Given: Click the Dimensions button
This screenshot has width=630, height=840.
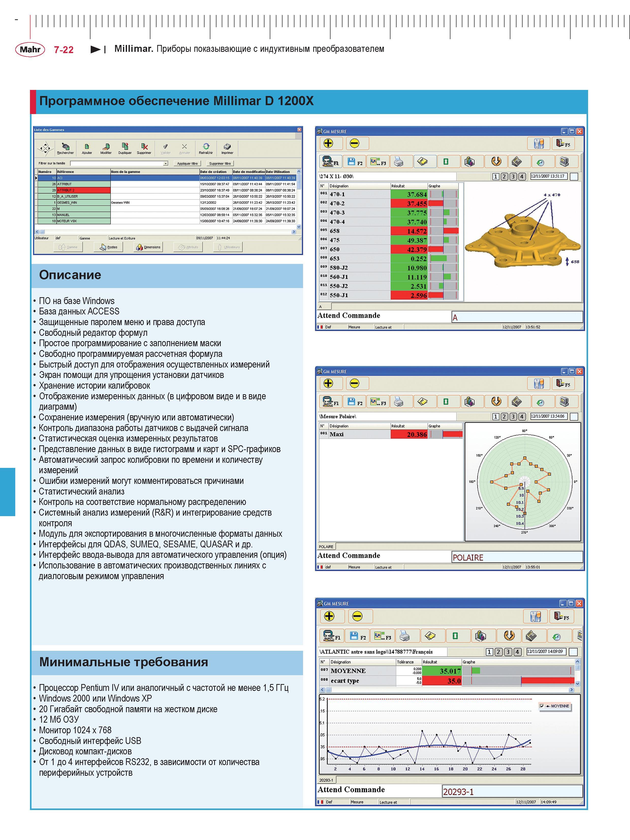Looking at the screenshot, I should point(148,247).
